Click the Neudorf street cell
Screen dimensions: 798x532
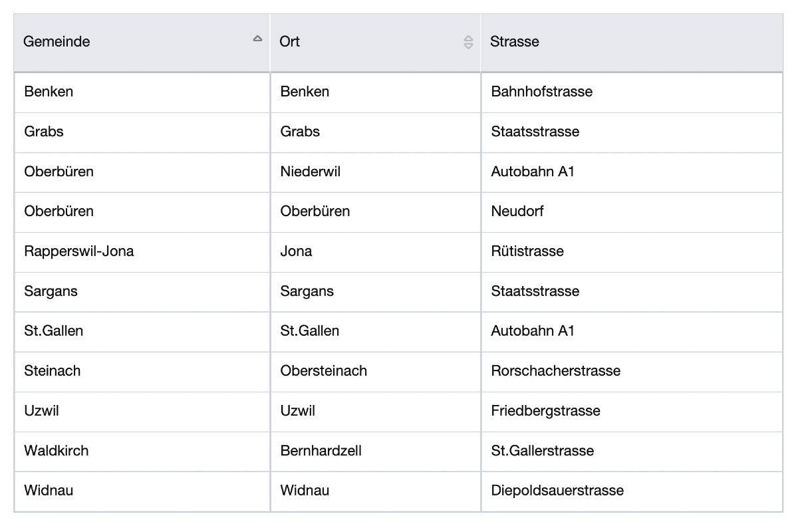pos(517,211)
